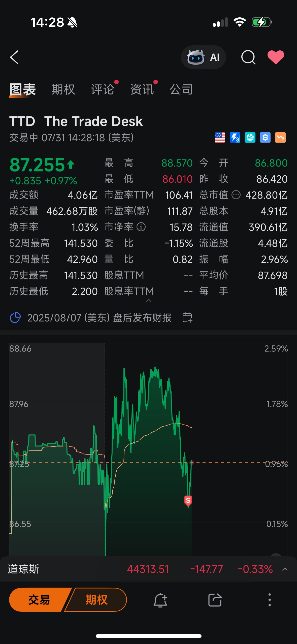Tap the 总市值 info bubble icon
Image resolution: width=297 pixels, height=644 pixels.
pos(236,195)
